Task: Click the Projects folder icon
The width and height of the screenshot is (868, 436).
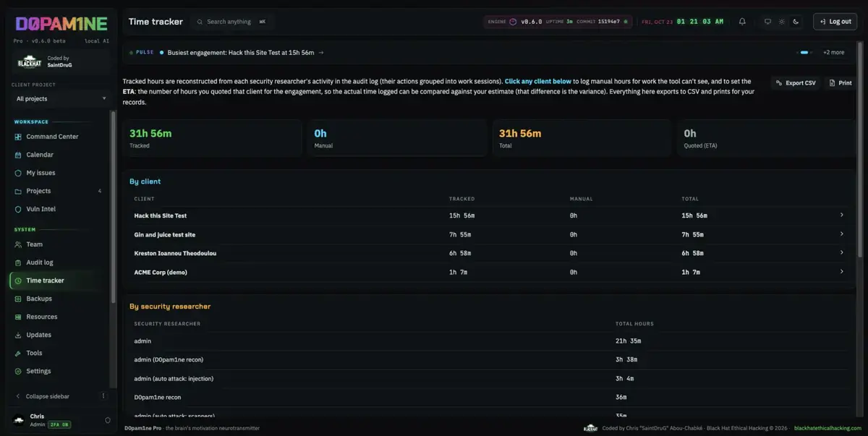Action: (x=18, y=191)
